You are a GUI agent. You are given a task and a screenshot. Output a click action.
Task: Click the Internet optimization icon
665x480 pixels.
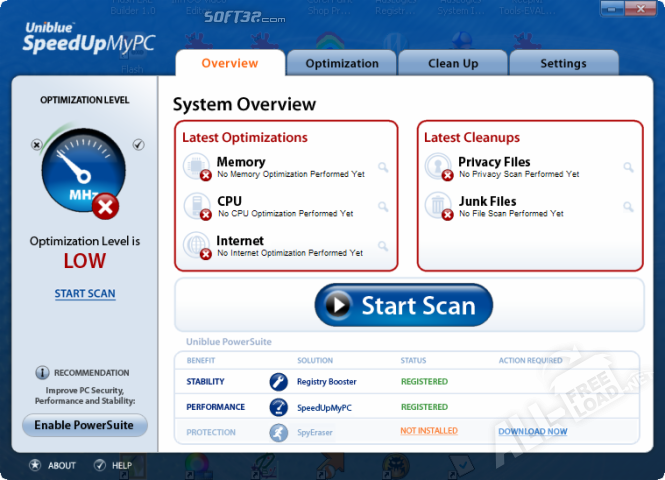pyautogui.click(x=197, y=245)
